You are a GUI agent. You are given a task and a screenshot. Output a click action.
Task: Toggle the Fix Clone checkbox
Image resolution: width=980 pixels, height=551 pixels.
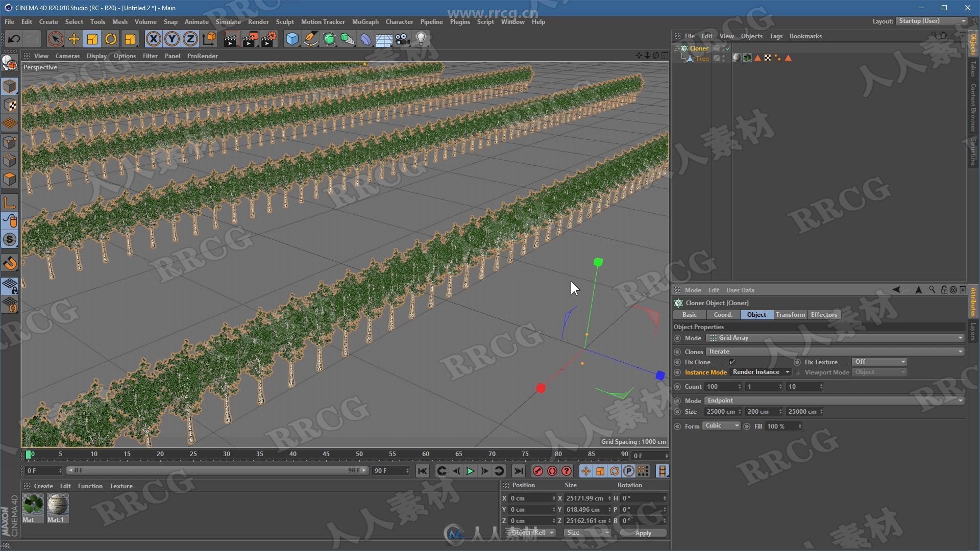pos(732,362)
